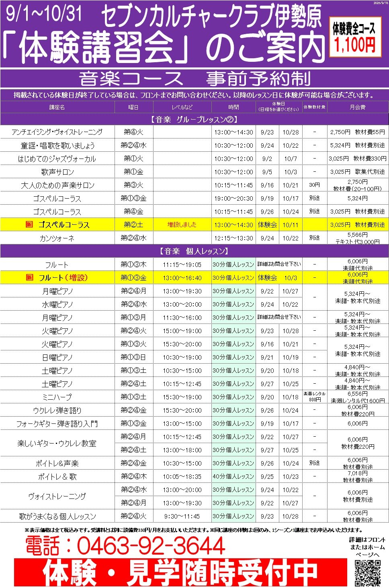Viewport: 389px width, 588px height.
Task: Click 月曜ピアノ in the 第①③月 row
Action: [57, 317]
